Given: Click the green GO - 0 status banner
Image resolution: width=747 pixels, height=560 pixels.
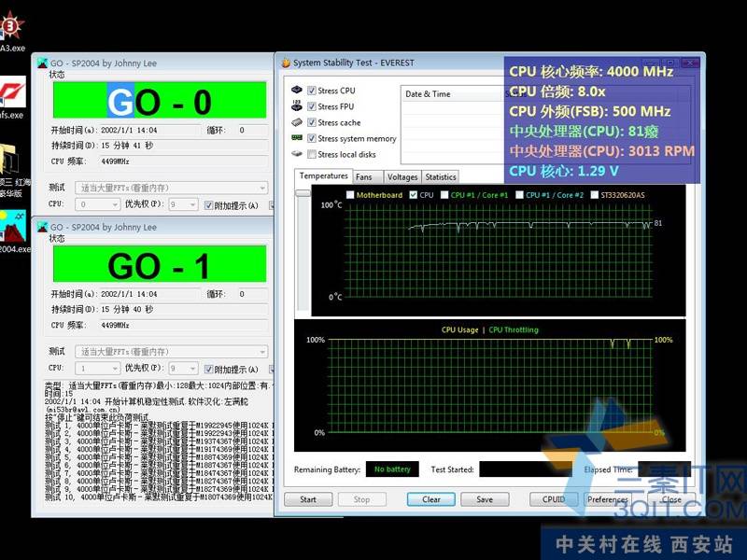Looking at the screenshot, I should coord(160,100).
